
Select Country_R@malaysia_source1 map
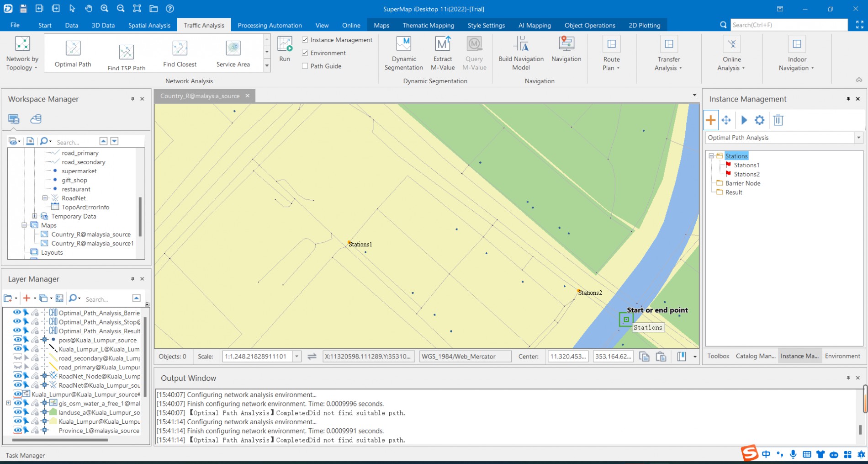point(92,243)
